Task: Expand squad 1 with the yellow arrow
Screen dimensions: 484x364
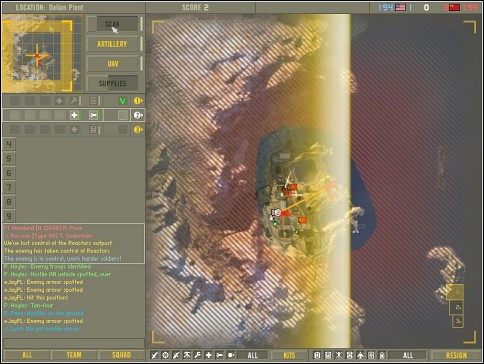Action: pyautogui.click(x=138, y=100)
